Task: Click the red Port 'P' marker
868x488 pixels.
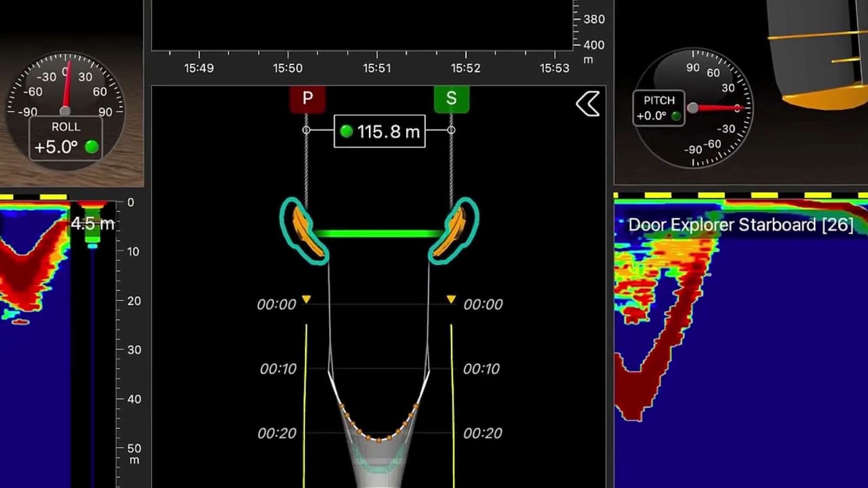Action: (x=307, y=99)
